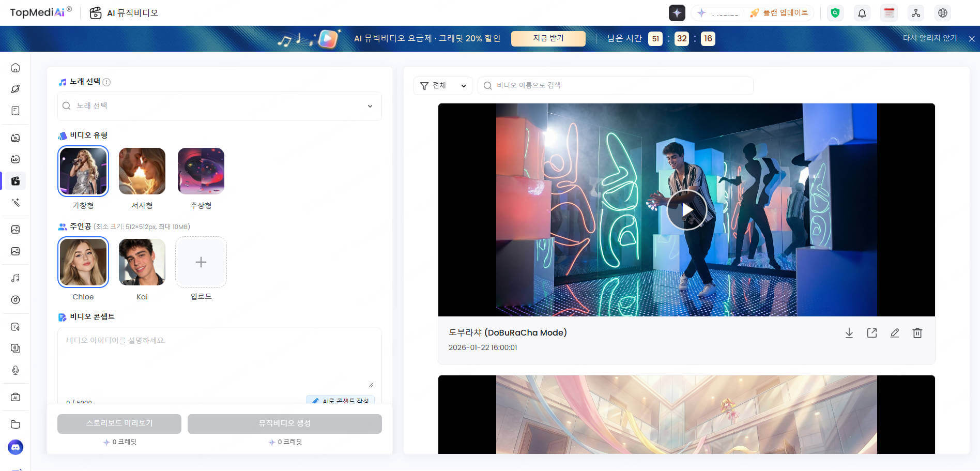Open the 노래 선택 song dropdown

219,106
